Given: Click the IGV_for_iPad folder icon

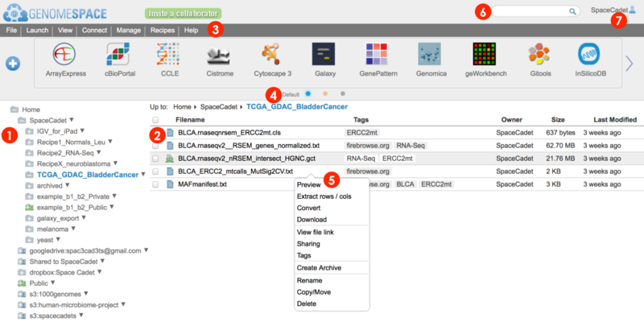Looking at the screenshot, I should click(29, 131).
